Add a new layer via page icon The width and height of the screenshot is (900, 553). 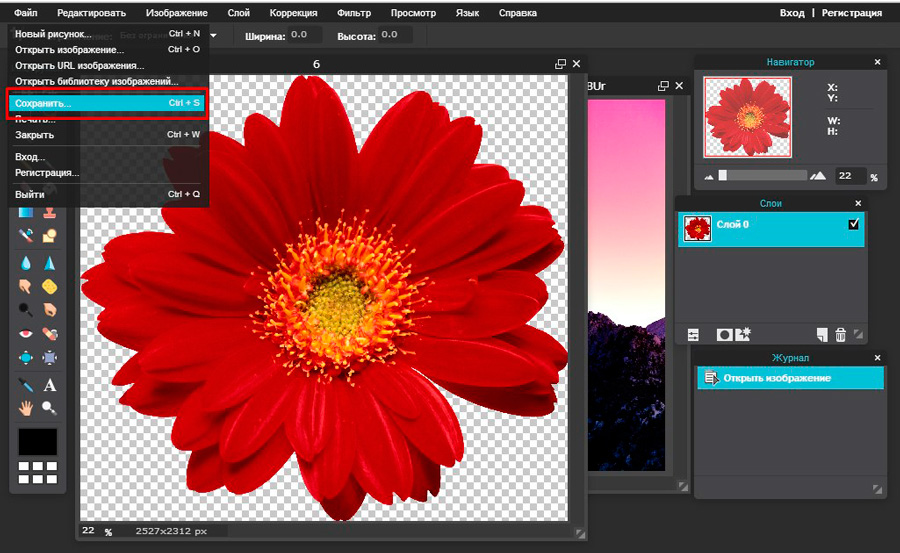point(821,334)
